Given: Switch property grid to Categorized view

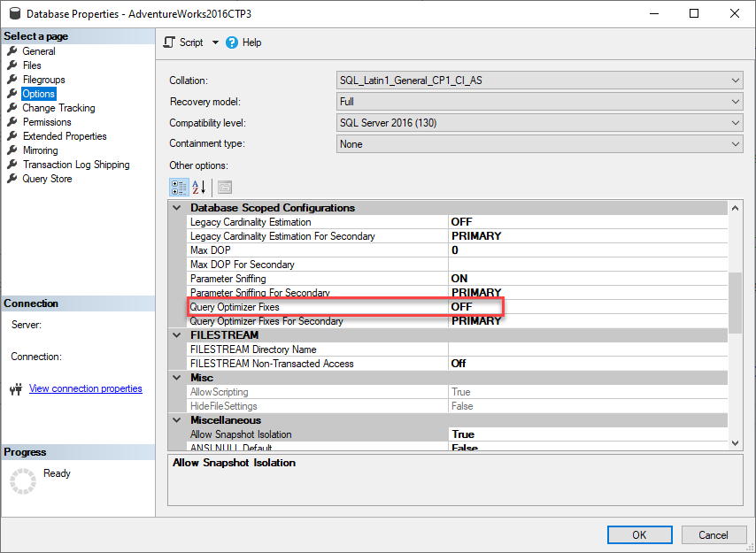Looking at the screenshot, I should click(179, 187).
